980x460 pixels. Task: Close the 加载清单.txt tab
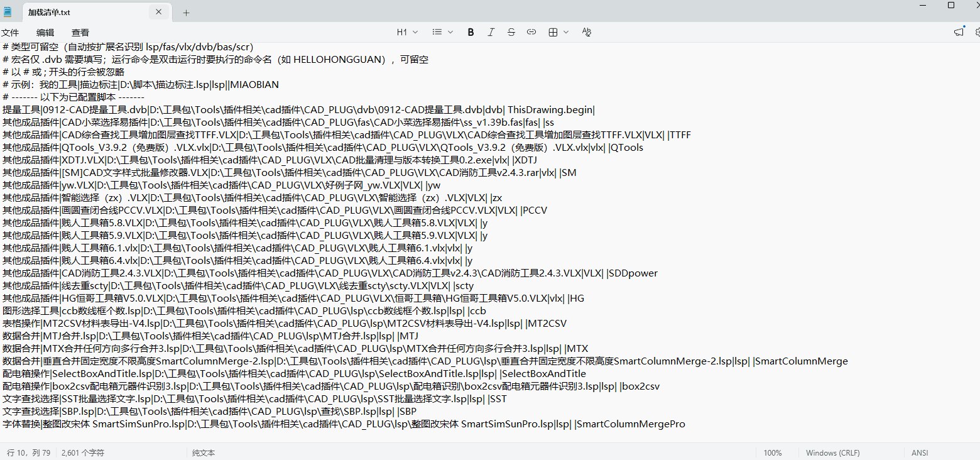[158, 12]
